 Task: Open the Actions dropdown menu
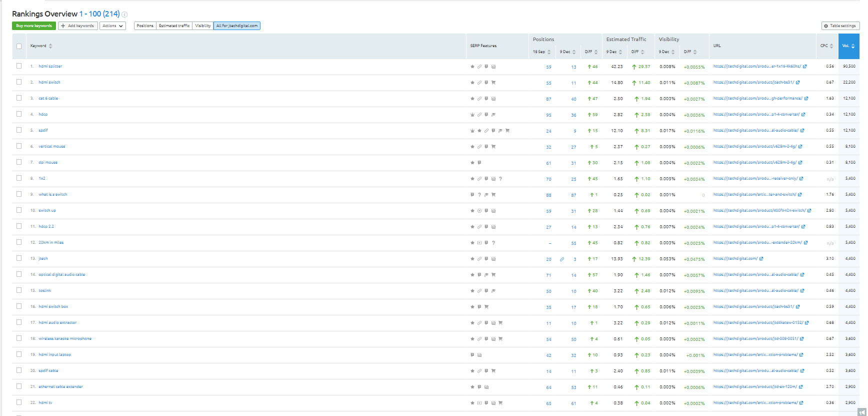(x=112, y=26)
